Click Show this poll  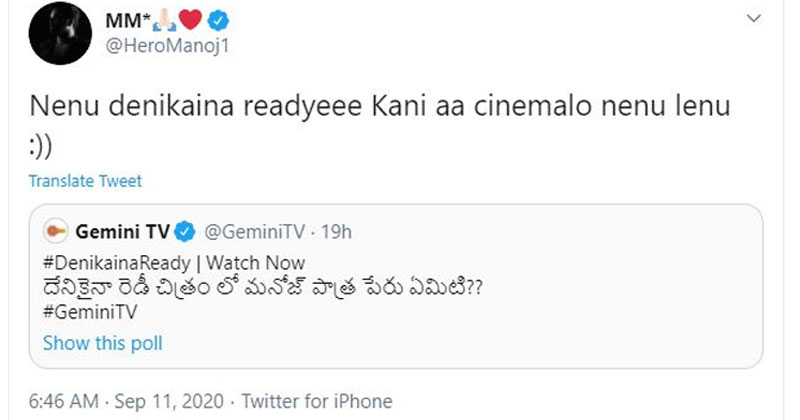(102, 343)
